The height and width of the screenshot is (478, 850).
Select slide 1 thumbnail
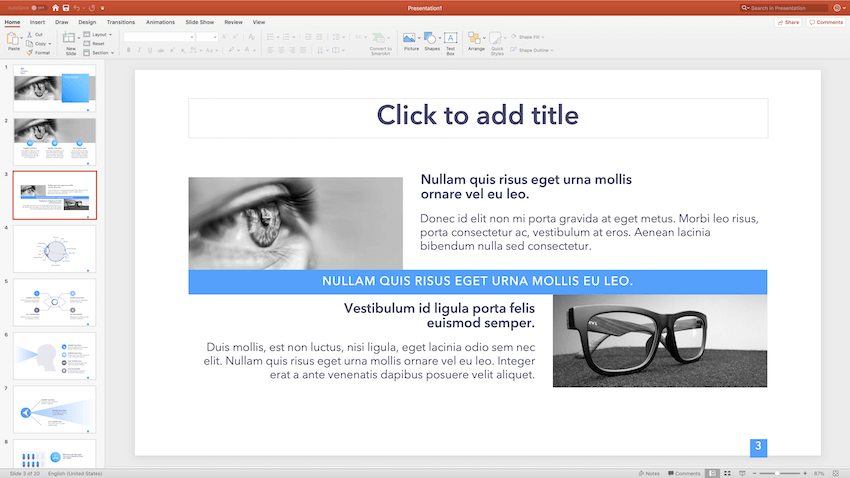click(x=55, y=88)
